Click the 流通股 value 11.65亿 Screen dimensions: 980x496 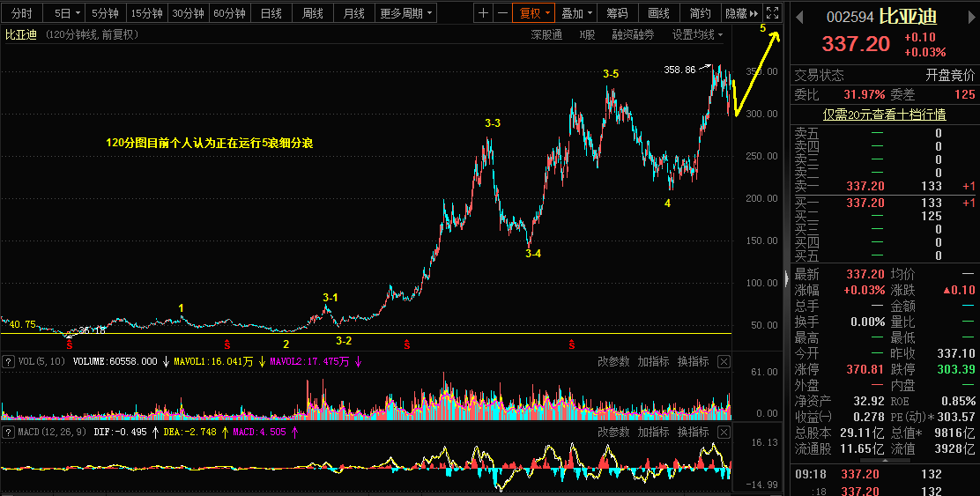[862, 448]
